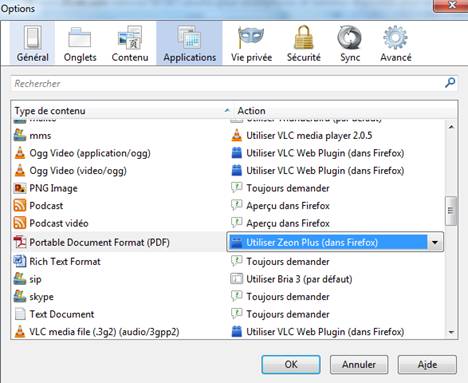Select VLC media file (.3g2) (audio/3gpp2) row
Image resolution: width=468 pixels, height=383 pixels.
(x=229, y=332)
